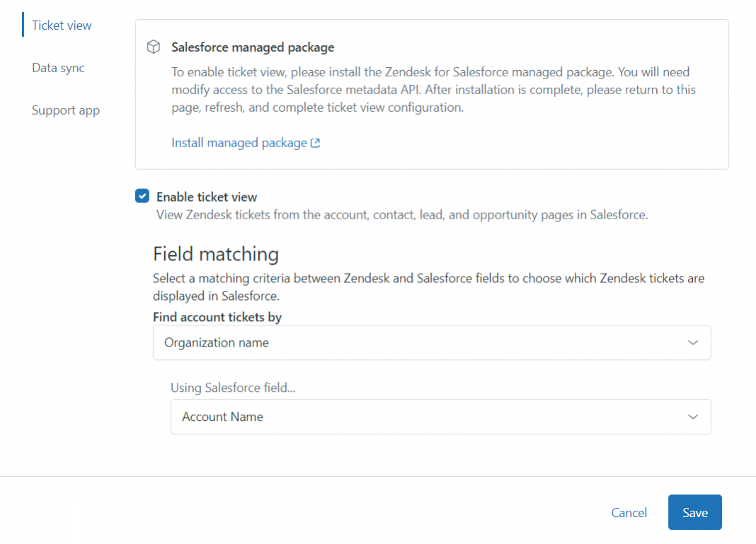756x544 pixels.
Task: Click the "Field matching" section heading
Action: click(x=216, y=254)
